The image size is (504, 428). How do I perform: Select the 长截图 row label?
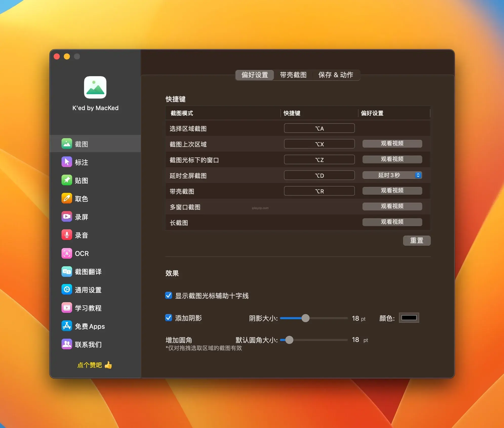[179, 223]
